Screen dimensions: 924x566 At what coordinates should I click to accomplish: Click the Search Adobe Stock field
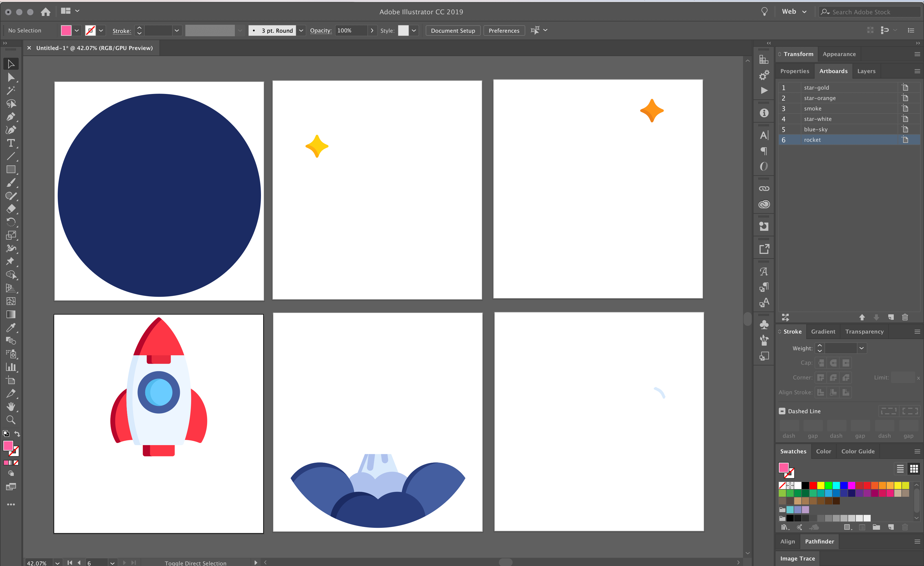coord(869,12)
